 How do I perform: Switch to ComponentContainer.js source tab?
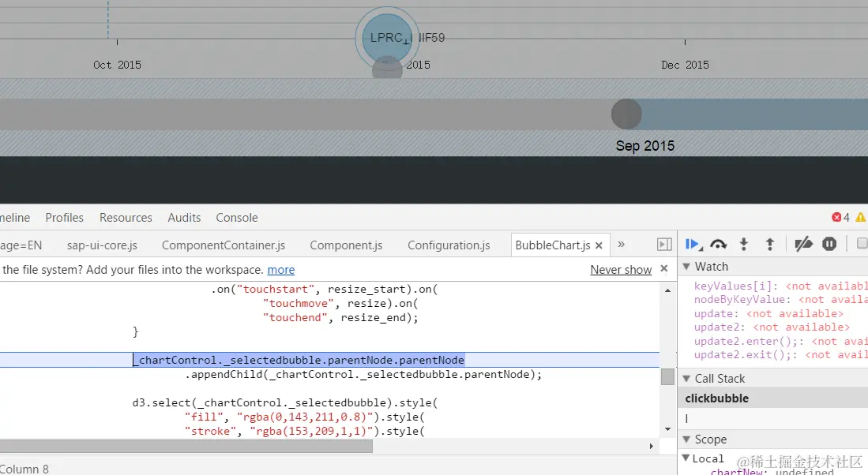click(x=223, y=245)
